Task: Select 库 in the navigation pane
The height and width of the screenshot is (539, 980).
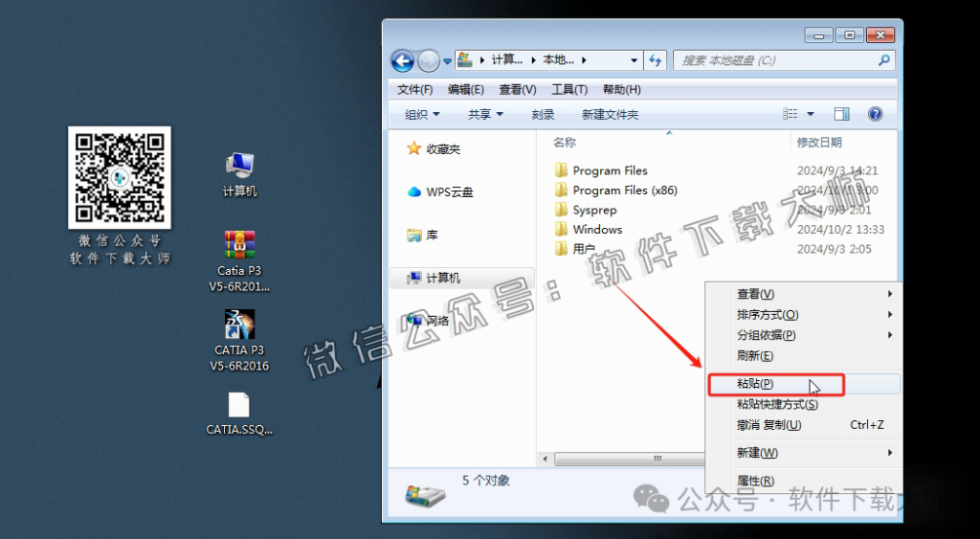Action: click(x=422, y=236)
